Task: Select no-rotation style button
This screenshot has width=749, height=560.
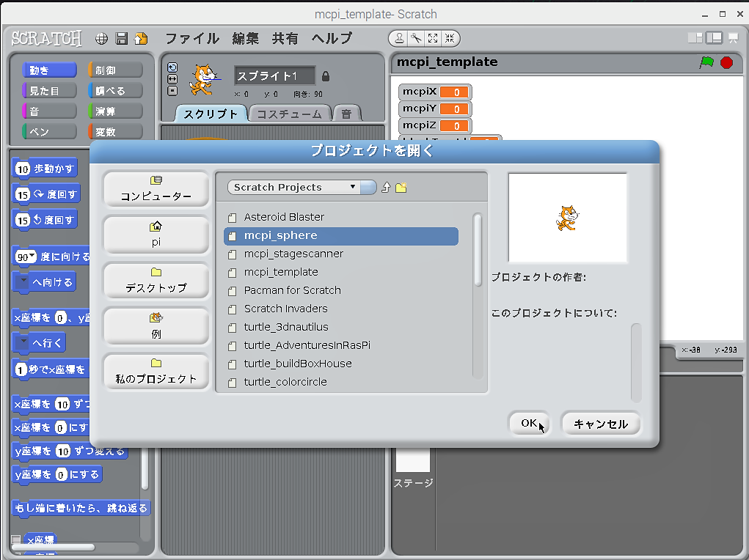Action: (172, 91)
